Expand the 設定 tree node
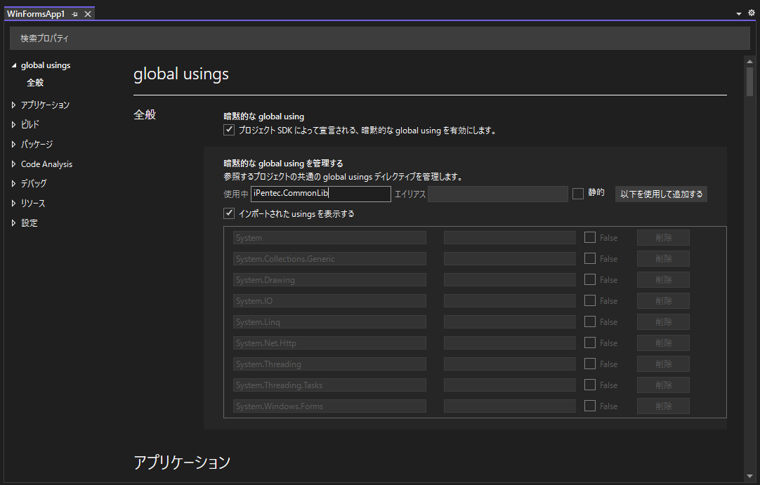This screenshot has width=760, height=485. 14,223
